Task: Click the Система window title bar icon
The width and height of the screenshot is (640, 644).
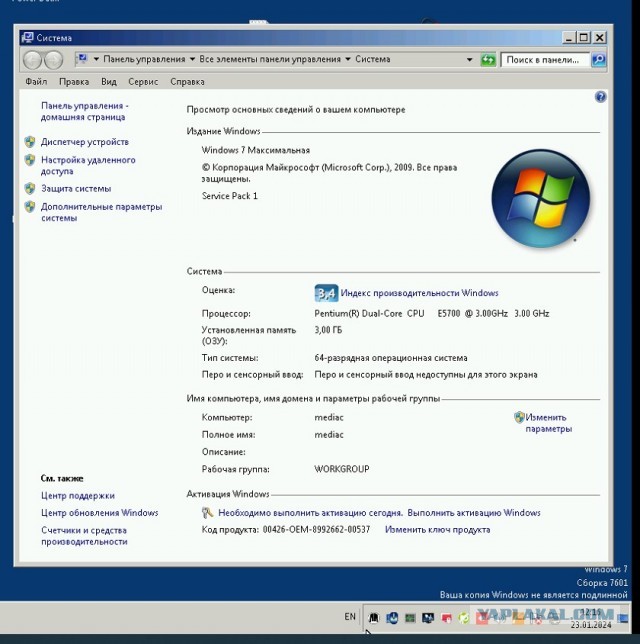Action: [28, 38]
